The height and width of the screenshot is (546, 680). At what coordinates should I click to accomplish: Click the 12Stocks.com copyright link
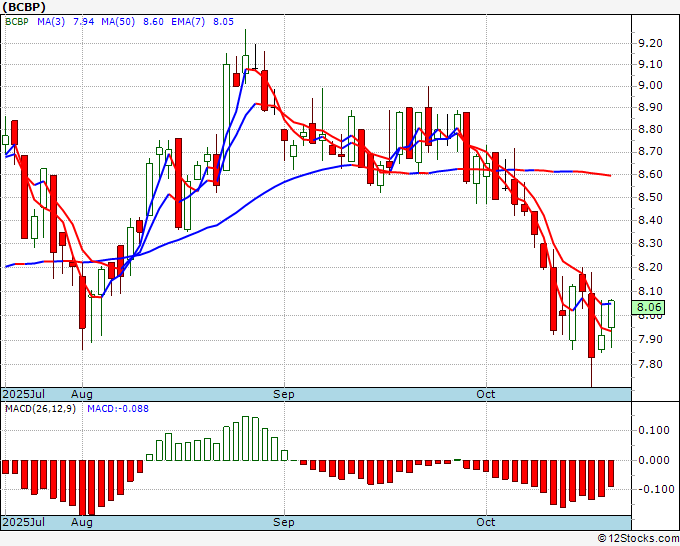tap(638, 539)
